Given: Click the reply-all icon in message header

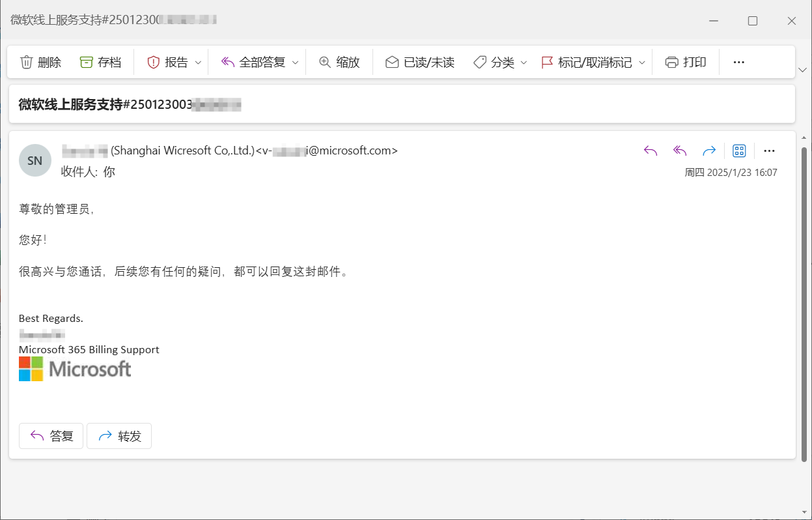Looking at the screenshot, I should click(x=680, y=151).
